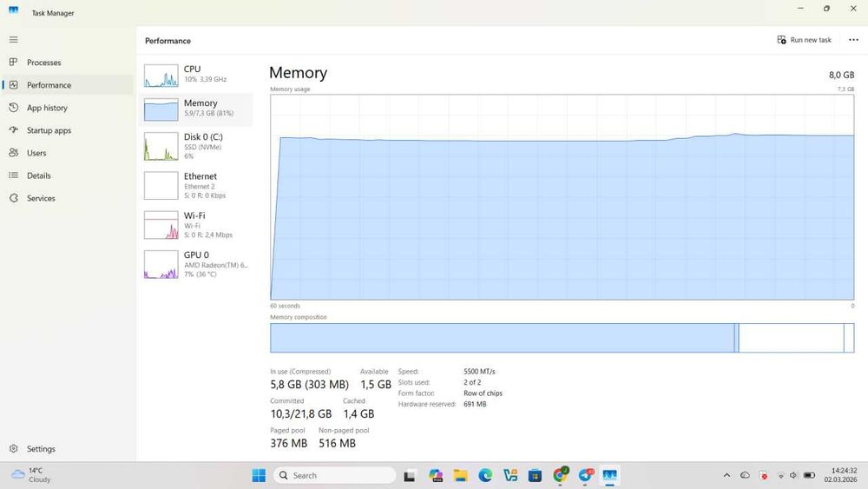Screen dimensions: 868x489
Task: Click the OneDrive cloud tray icon
Action: [745, 475]
